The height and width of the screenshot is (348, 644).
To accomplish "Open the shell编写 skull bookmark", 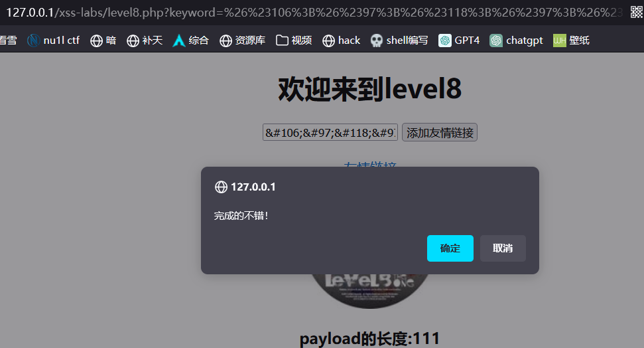I will (399, 41).
